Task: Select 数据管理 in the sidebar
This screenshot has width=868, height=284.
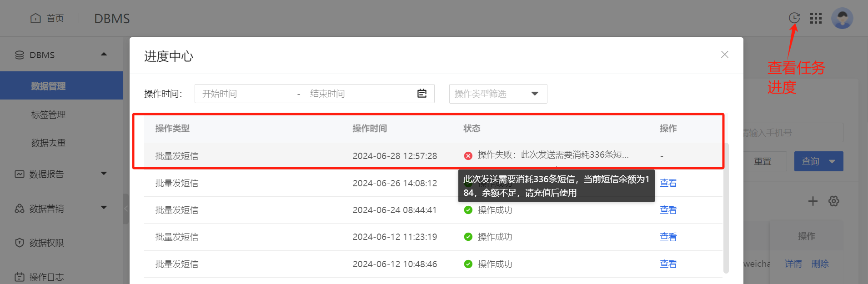Action: coord(61,85)
